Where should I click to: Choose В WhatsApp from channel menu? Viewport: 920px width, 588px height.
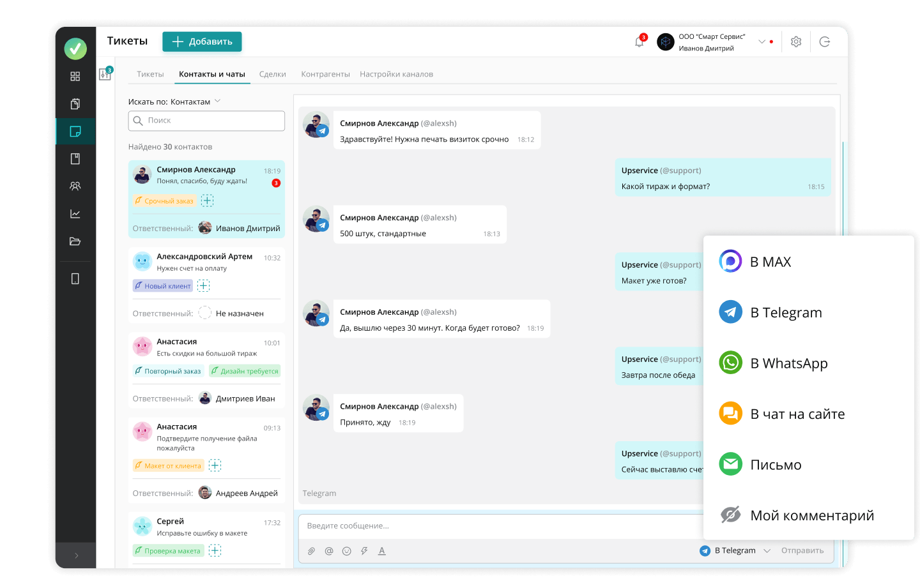coord(788,363)
